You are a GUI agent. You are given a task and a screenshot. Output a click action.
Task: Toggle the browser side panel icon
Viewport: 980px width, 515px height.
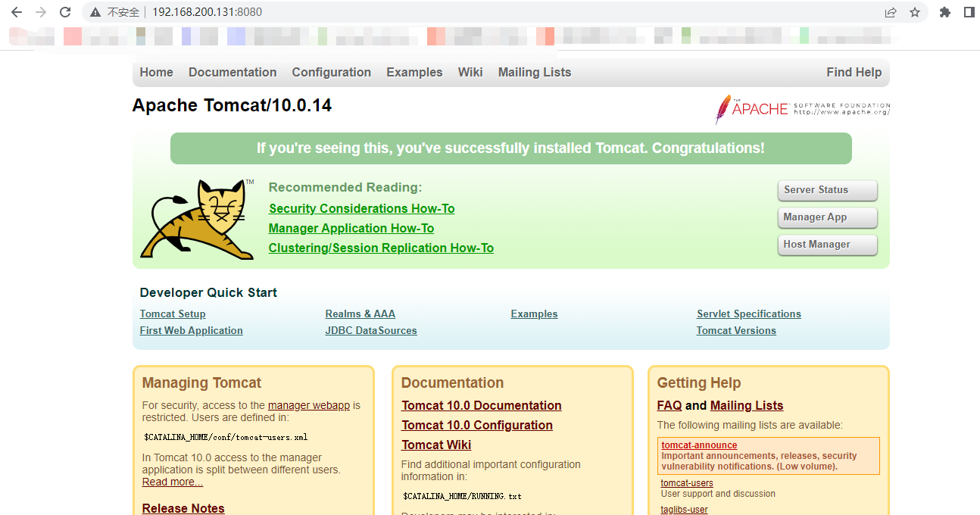(x=969, y=12)
